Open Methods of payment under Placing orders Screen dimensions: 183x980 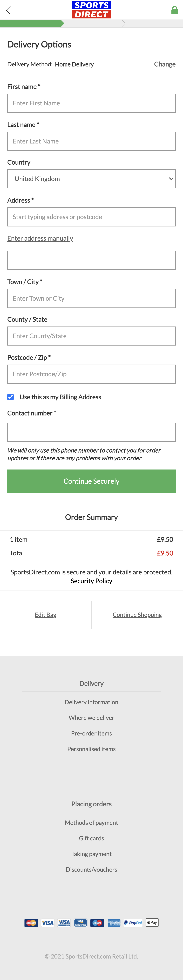tap(91, 823)
